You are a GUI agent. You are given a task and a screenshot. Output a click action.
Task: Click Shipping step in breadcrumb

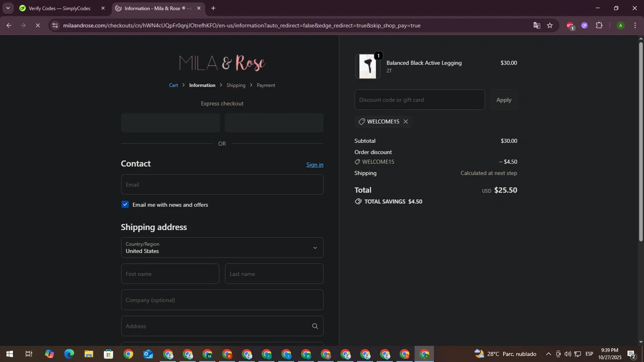coord(236,85)
